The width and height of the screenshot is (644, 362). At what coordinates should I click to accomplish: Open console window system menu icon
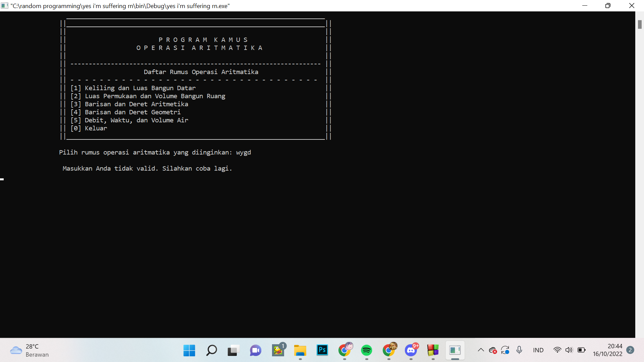pos(5,6)
